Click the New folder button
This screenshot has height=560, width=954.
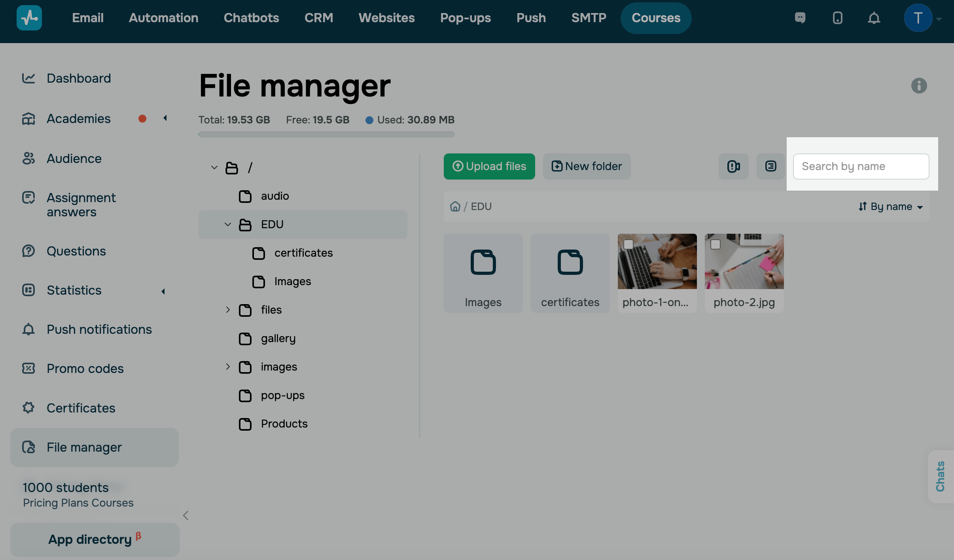[587, 166]
